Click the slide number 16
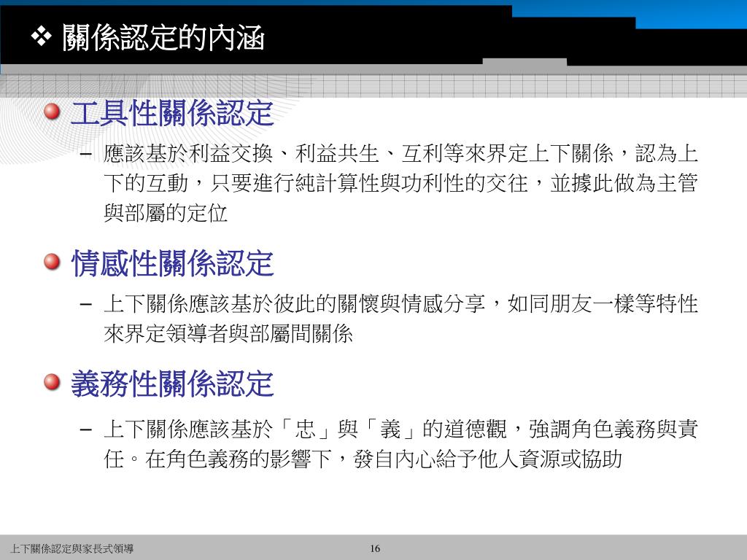The image size is (747, 560). [375, 548]
